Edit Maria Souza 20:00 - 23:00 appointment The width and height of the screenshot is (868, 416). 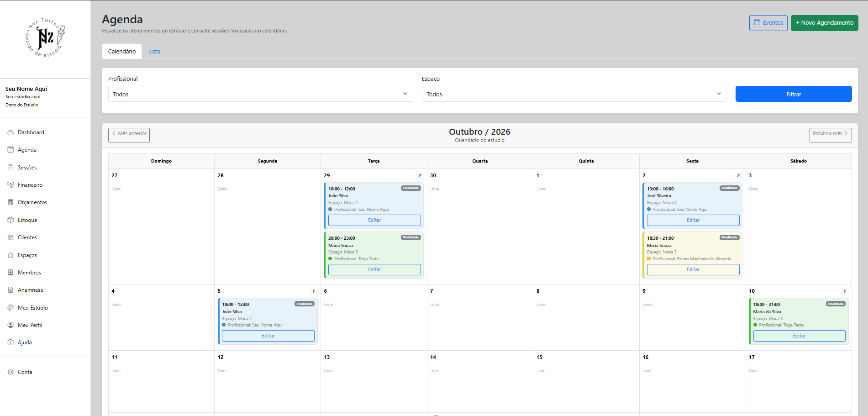[x=374, y=269]
